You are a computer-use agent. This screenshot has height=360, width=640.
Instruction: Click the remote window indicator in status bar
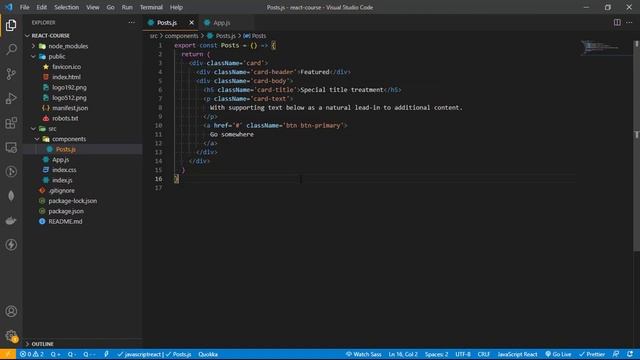point(8,354)
